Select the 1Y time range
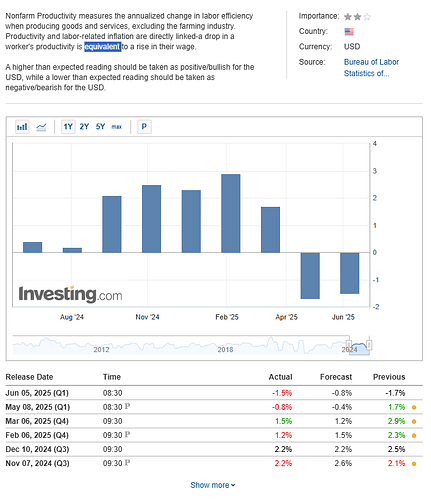Viewport: 431px width, 500px height. [68, 127]
